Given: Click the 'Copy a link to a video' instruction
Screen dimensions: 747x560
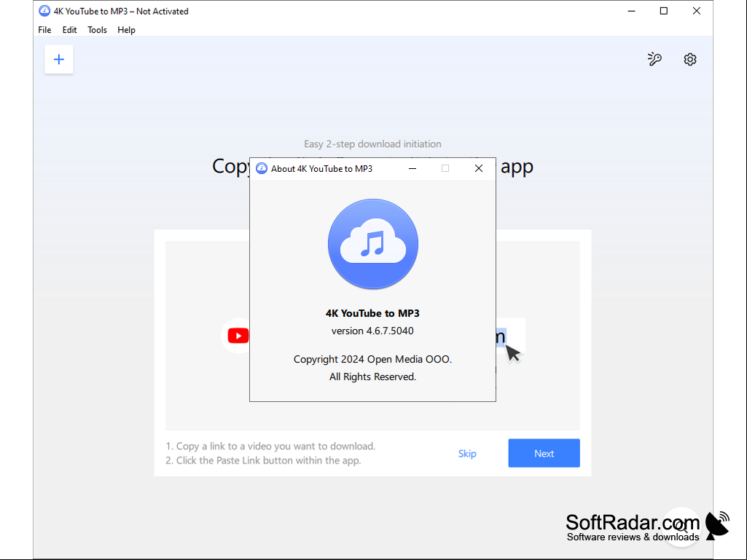Looking at the screenshot, I should (x=270, y=446).
